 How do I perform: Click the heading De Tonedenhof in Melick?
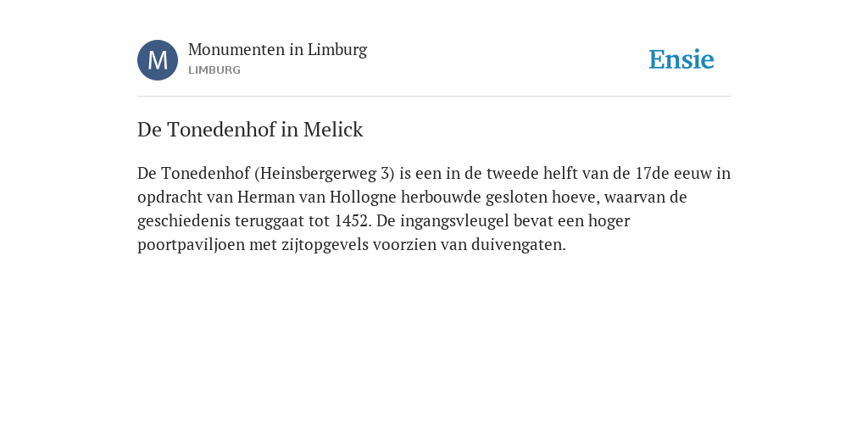click(250, 130)
